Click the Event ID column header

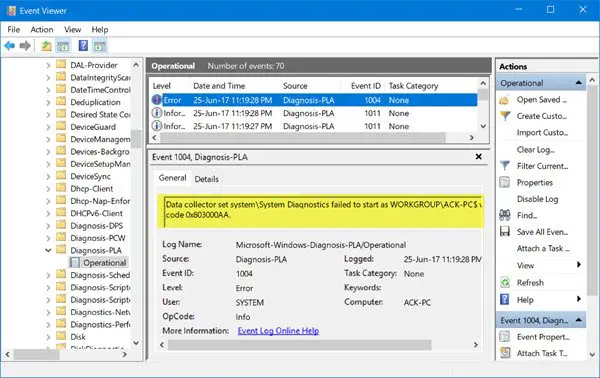(365, 86)
